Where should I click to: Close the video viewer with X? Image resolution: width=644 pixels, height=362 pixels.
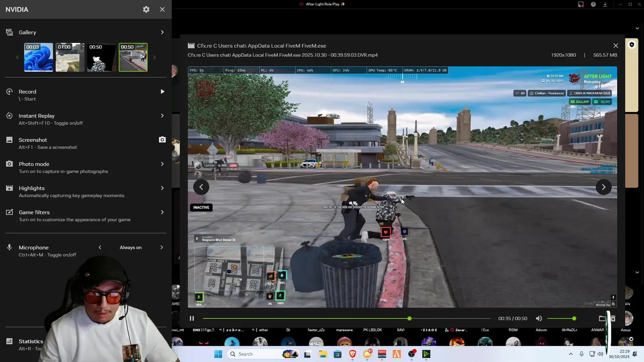click(x=615, y=45)
